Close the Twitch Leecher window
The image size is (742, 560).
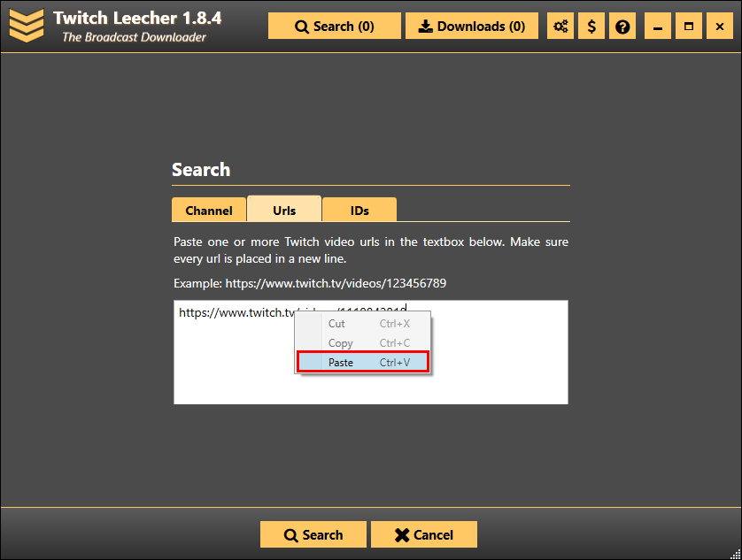pyautogui.click(x=720, y=26)
